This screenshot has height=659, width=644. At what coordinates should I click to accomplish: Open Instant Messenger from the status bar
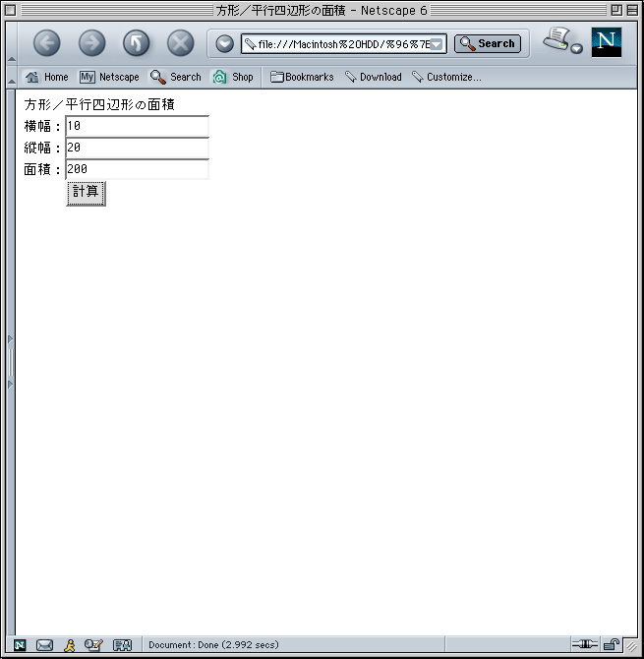point(70,644)
